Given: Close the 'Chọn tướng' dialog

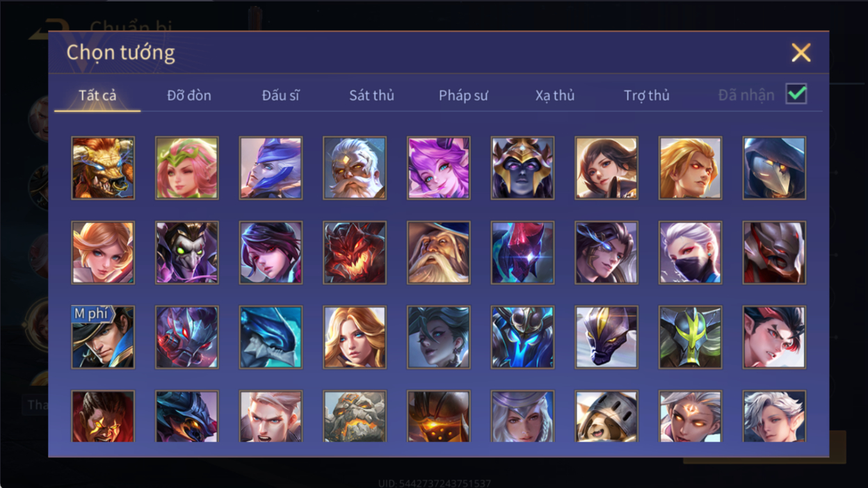Looking at the screenshot, I should (x=801, y=52).
